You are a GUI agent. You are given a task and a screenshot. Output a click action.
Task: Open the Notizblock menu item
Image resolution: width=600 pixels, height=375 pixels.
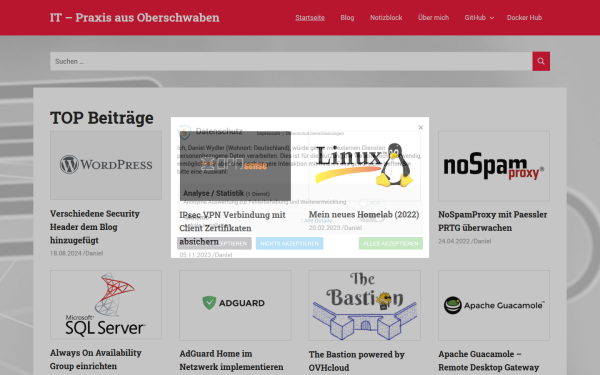tap(386, 18)
